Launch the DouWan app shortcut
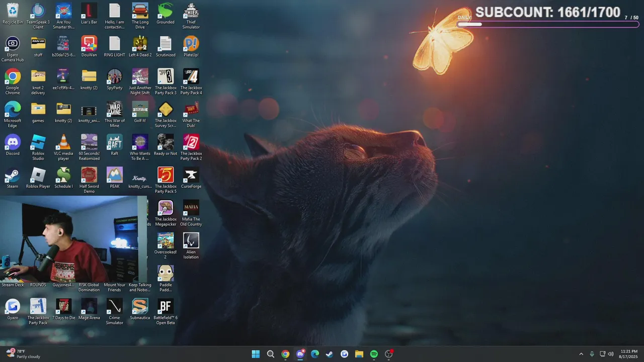This screenshot has width=644, height=362. [x=89, y=46]
